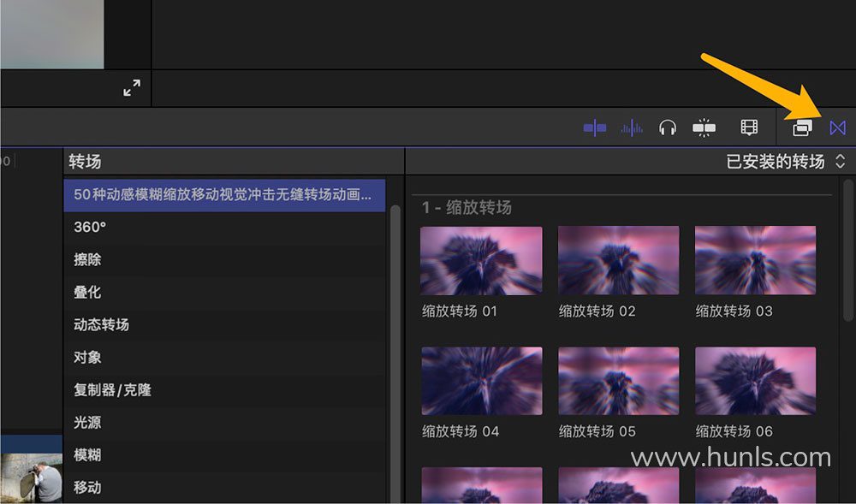Select the 模糊 category
The image size is (856, 504).
[x=224, y=455]
